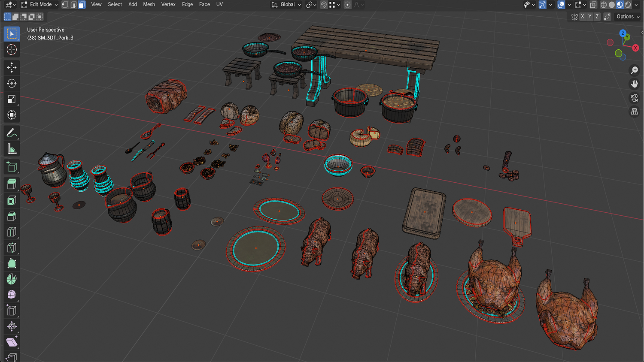Open the transform pivot point dropdown
644x362 pixels.
point(311,5)
